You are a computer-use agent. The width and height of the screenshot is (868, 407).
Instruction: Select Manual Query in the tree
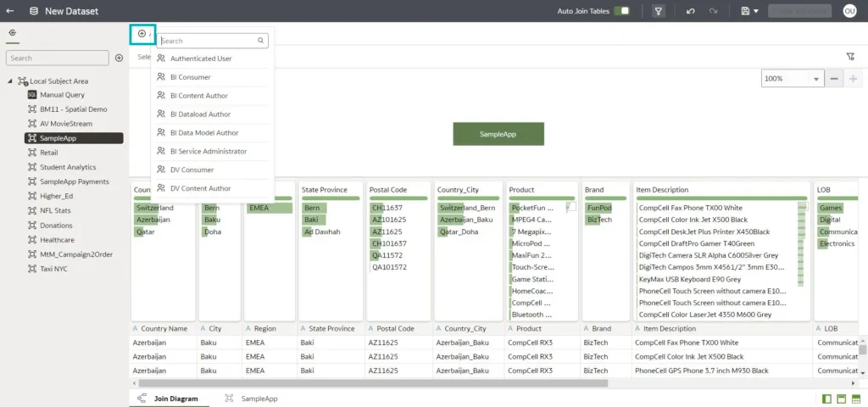(x=62, y=95)
